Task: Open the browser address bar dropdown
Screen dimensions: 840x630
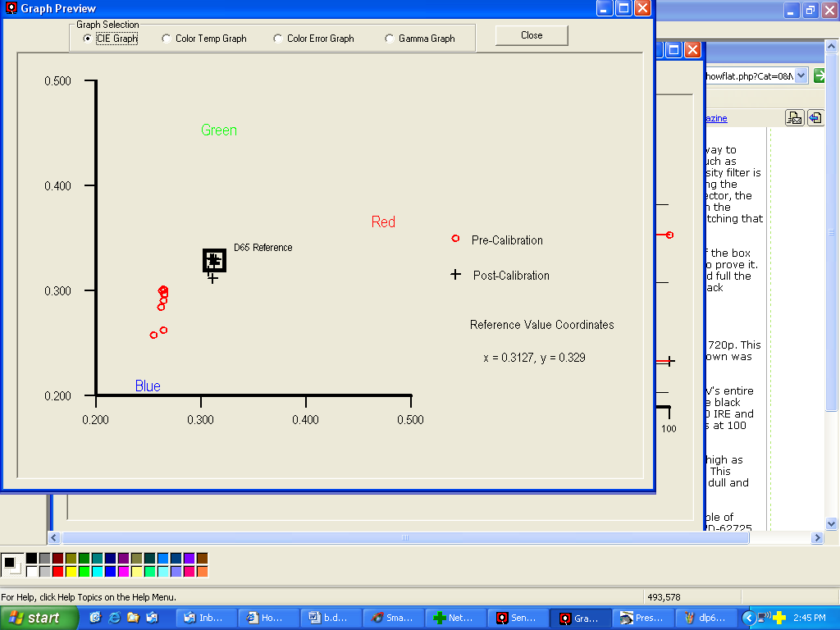Action: [x=801, y=75]
